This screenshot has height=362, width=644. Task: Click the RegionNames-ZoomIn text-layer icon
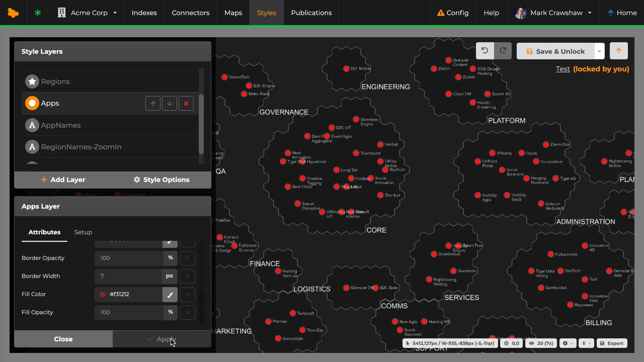pyautogui.click(x=32, y=147)
